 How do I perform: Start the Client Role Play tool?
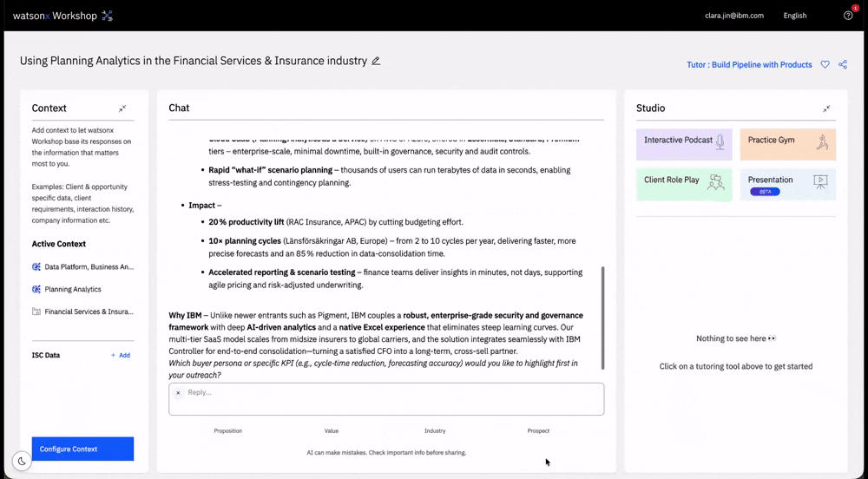684,184
